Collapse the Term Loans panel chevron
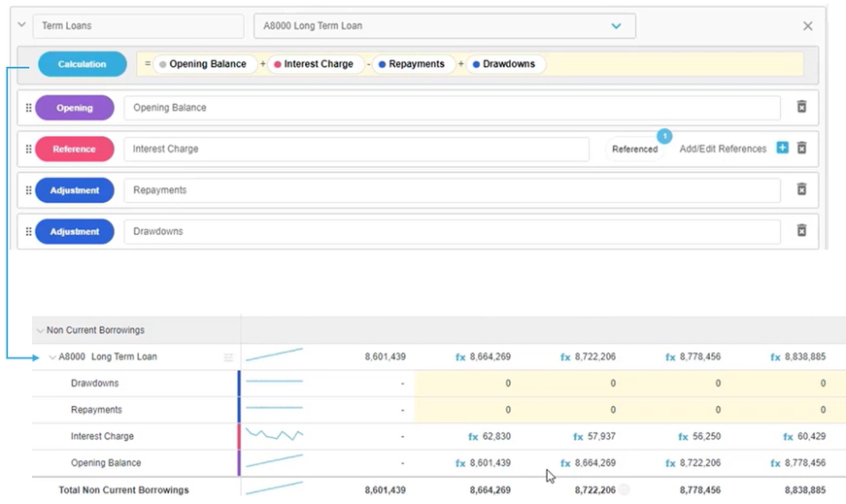The height and width of the screenshot is (504, 846). coord(21,24)
